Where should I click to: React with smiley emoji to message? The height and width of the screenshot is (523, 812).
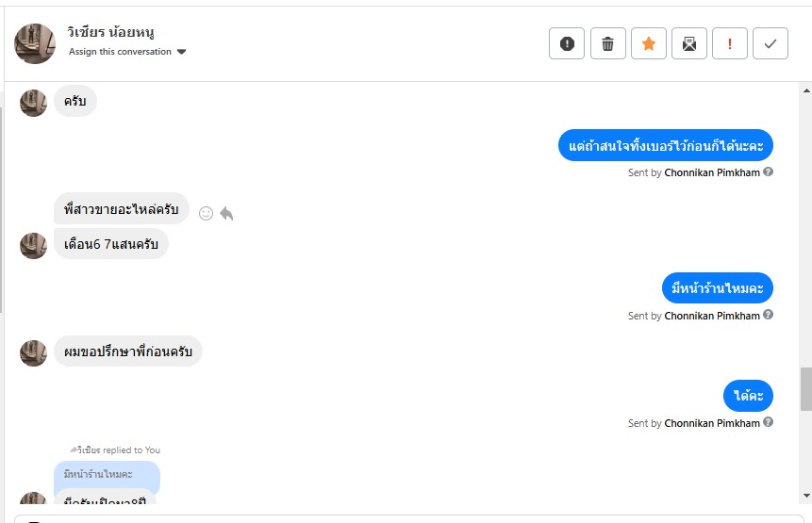pyautogui.click(x=207, y=213)
